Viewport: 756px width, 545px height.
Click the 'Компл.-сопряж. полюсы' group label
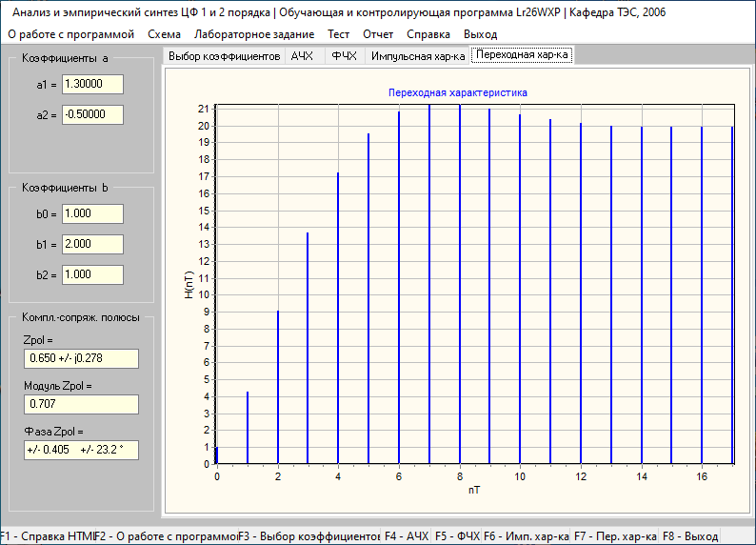pos(81,317)
